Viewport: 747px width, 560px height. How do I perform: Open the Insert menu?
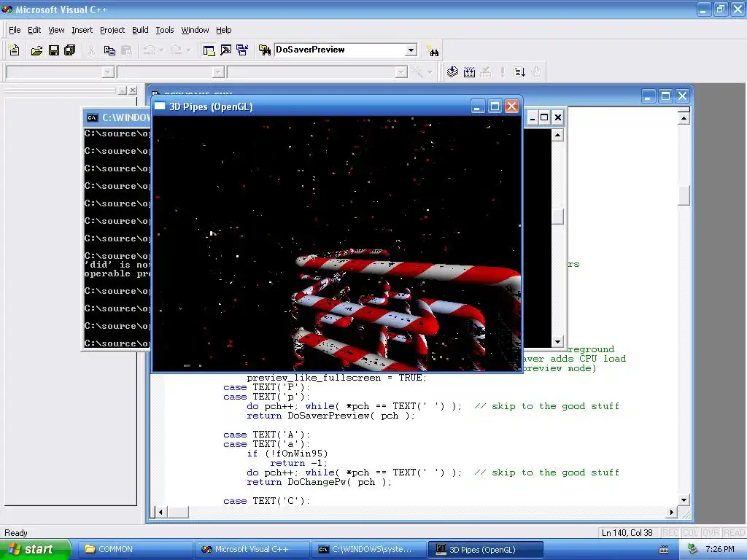(82, 30)
